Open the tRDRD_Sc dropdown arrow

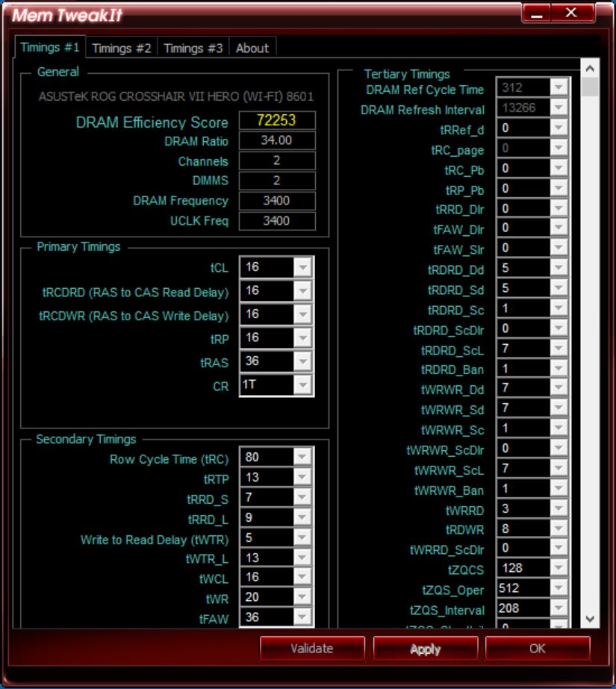pyautogui.click(x=559, y=308)
